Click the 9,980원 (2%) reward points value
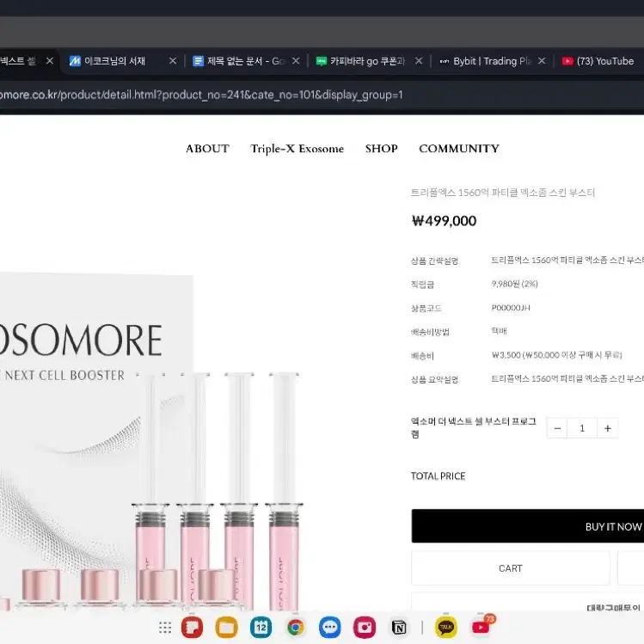 click(x=515, y=284)
